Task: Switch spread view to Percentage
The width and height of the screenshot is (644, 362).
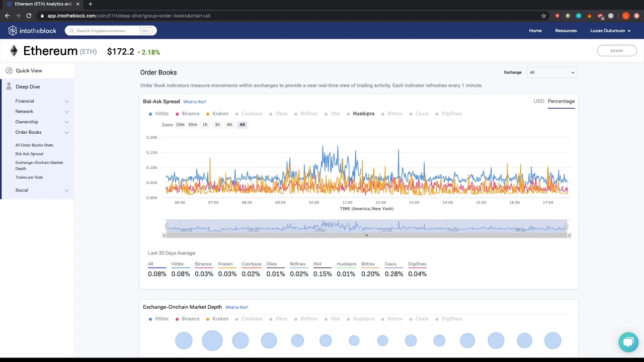Action: pos(561,101)
